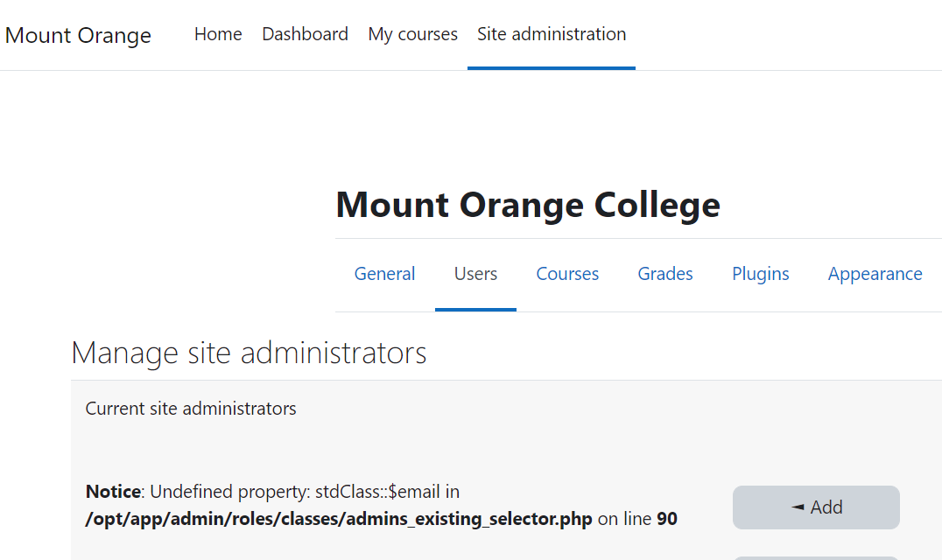Switch to the Plugins tab

(x=761, y=274)
